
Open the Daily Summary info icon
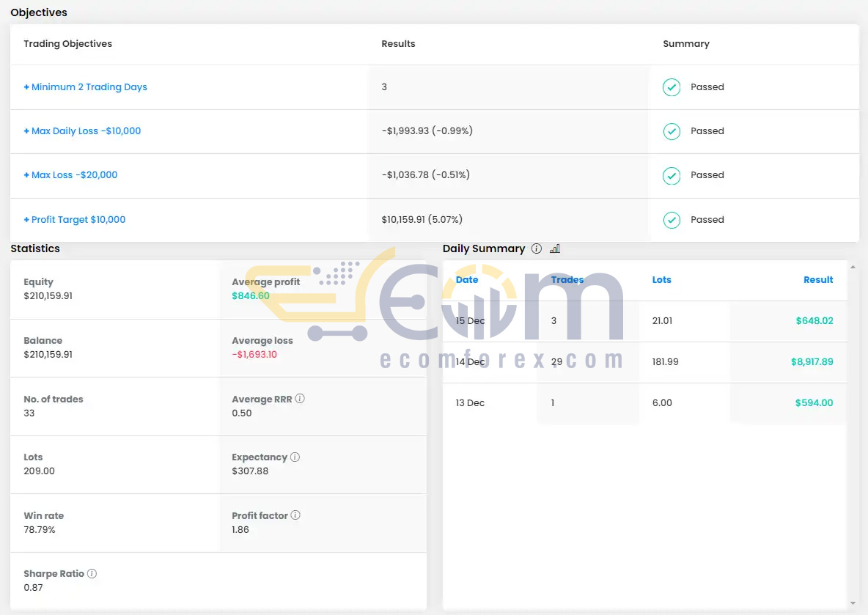tap(537, 248)
